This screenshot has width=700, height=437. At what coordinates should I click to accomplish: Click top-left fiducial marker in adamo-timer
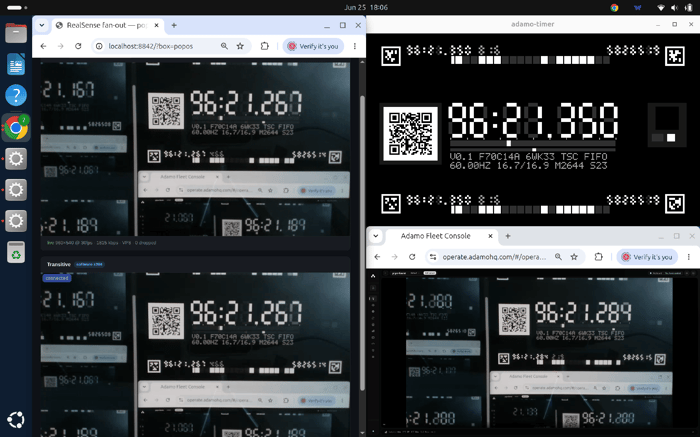391,56
